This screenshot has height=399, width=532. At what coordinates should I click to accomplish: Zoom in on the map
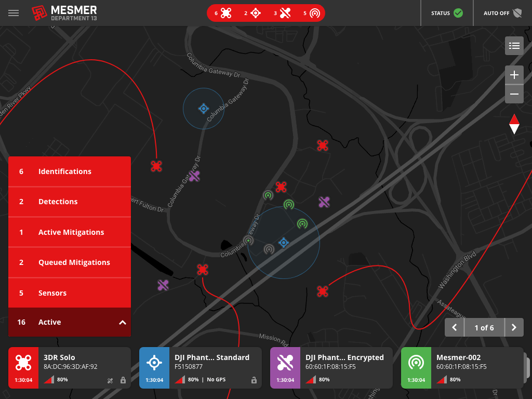point(514,74)
